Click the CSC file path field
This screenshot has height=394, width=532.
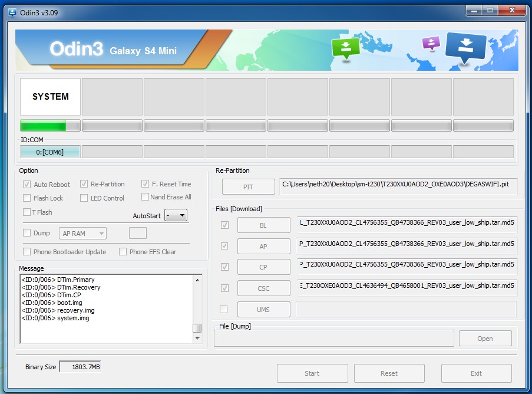click(407, 288)
